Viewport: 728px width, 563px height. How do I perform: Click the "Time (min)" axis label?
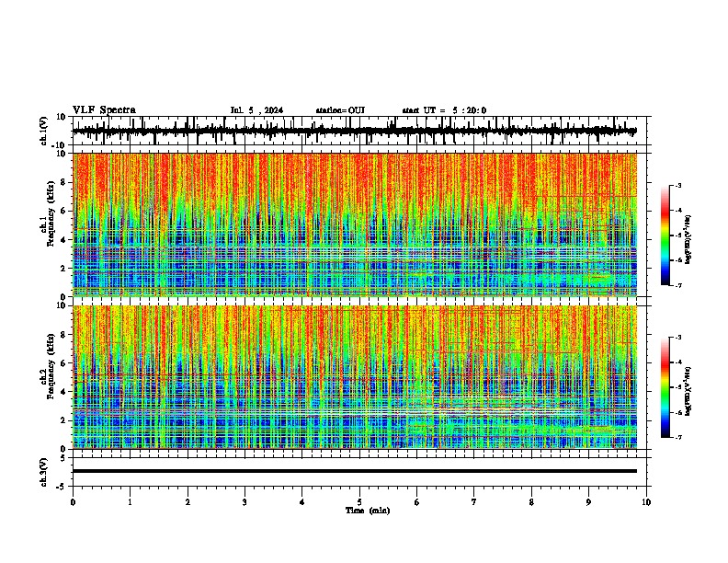tap(368, 511)
